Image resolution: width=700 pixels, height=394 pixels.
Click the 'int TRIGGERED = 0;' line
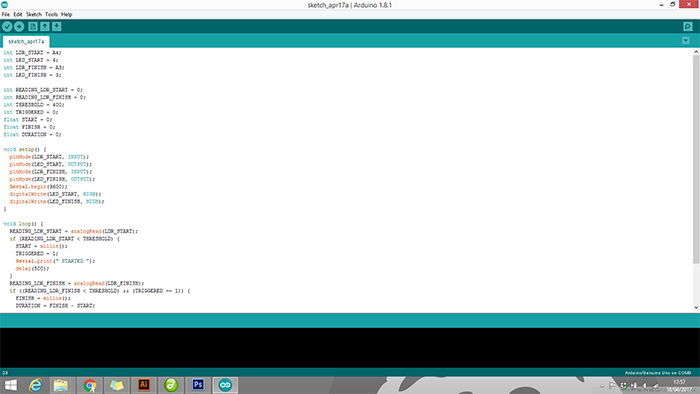point(31,112)
